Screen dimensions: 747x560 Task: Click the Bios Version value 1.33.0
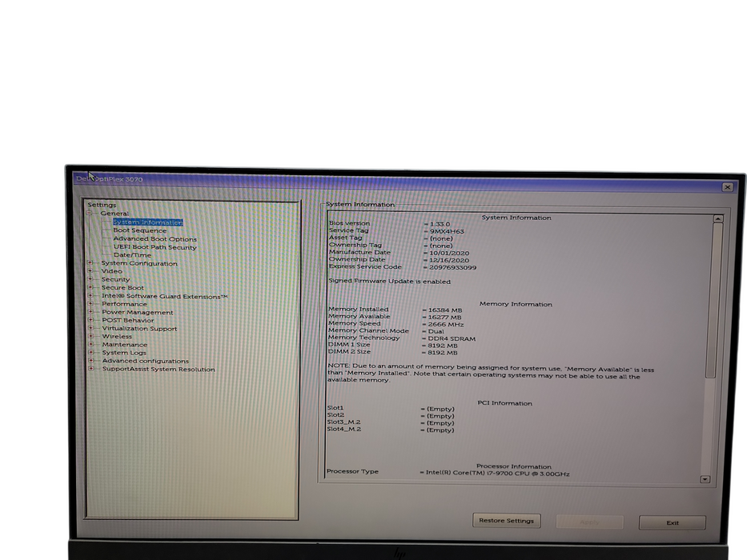pos(440,224)
